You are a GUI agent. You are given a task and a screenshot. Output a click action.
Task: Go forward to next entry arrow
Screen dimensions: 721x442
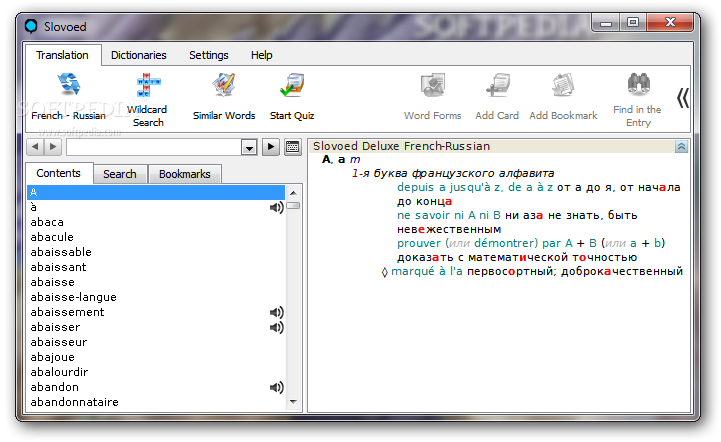[53, 147]
